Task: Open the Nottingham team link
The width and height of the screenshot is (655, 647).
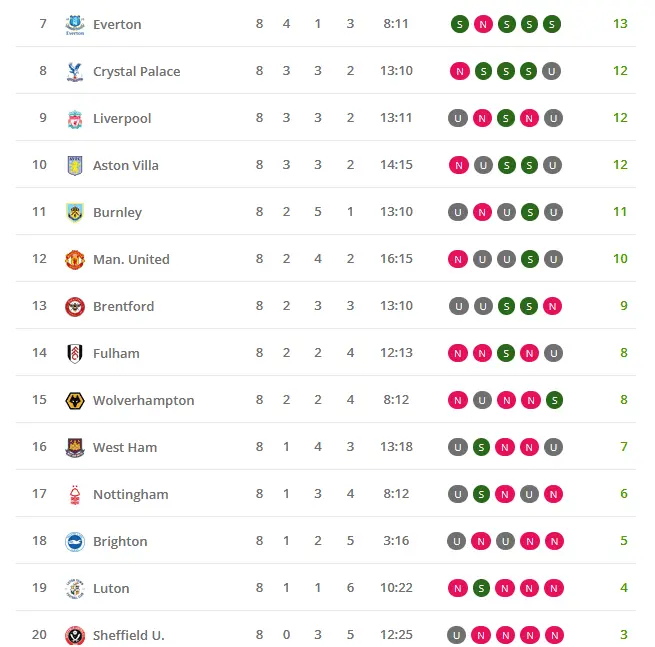Action: [130, 494]
